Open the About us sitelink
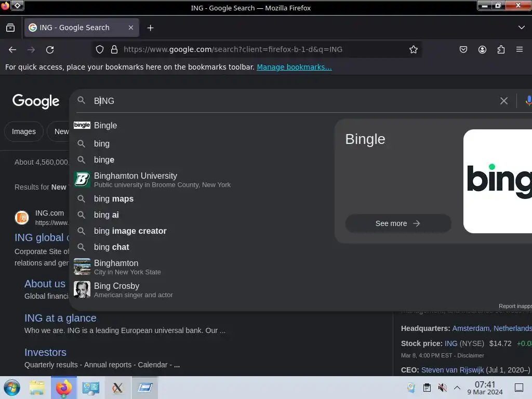The height and width of the screenshot is (399, 532). point(45,284)
